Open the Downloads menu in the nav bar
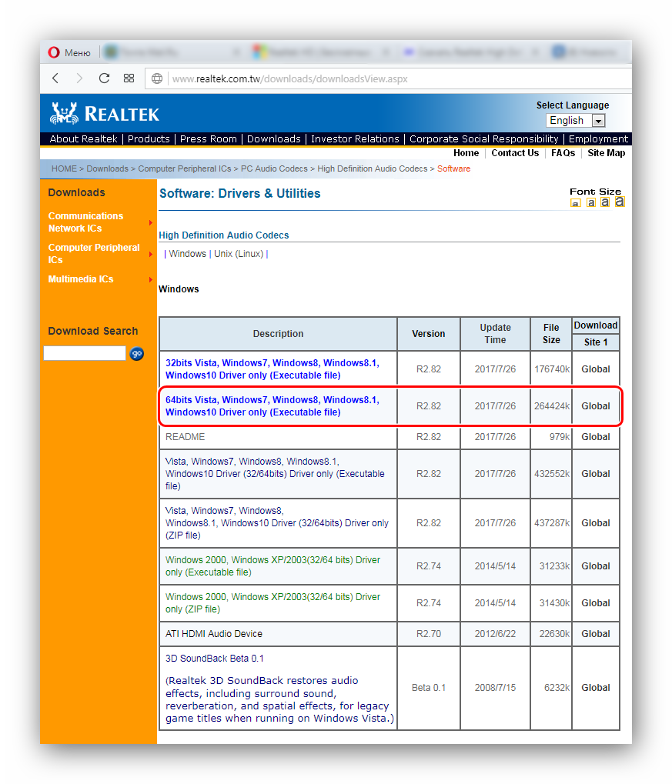Image resolution: width=672 pixels, height=784 pixels. [x=274, y=139]
